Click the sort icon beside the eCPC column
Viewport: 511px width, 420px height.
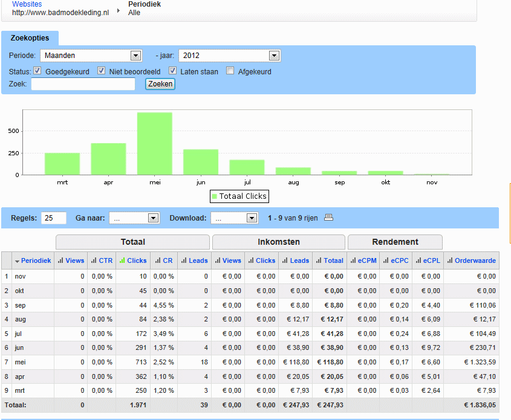point(386,260)
